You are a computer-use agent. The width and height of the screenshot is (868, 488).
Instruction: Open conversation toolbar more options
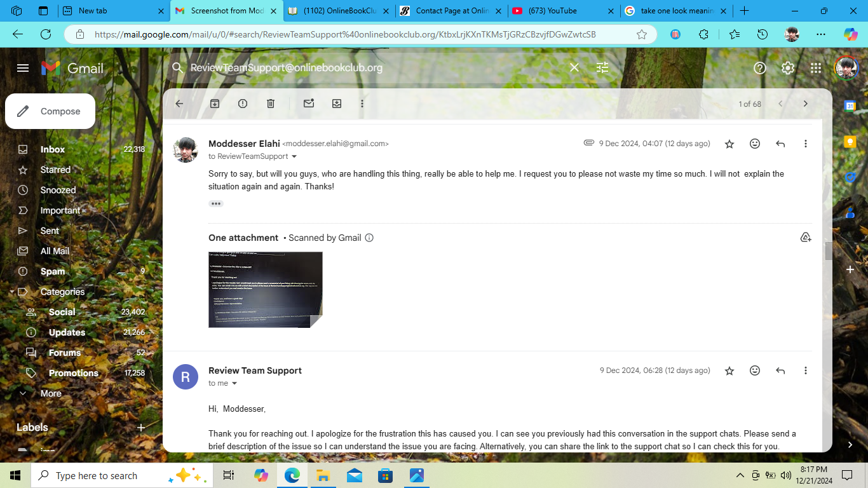click(362, 104)
